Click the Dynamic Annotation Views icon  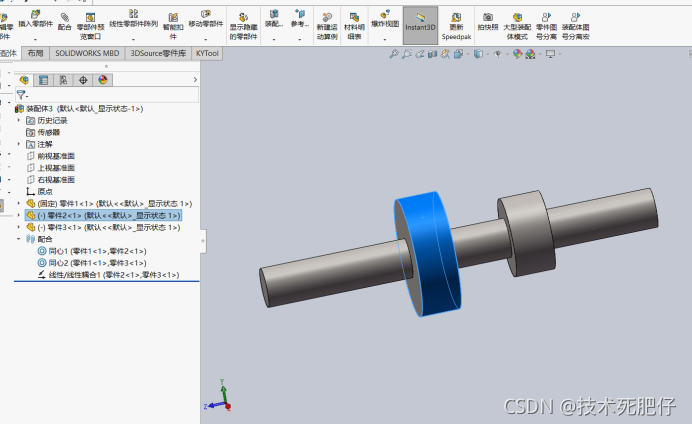(x=445, y=54)
